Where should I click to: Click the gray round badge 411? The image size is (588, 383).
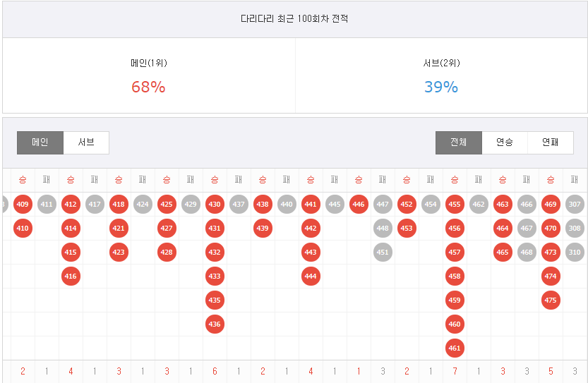[47, 205]
